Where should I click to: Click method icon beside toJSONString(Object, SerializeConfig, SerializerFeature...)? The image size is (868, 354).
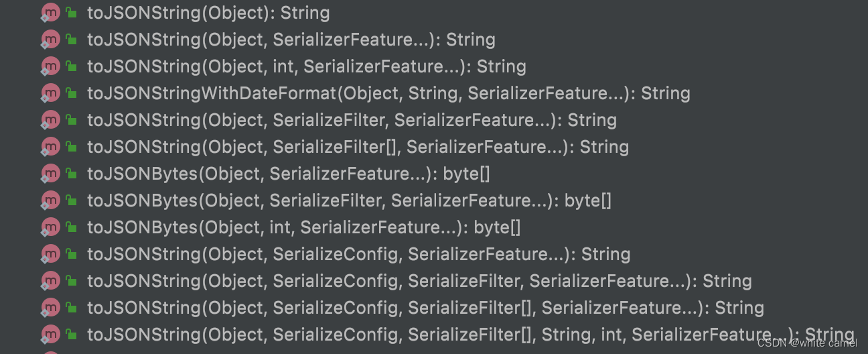coord(50,254)
